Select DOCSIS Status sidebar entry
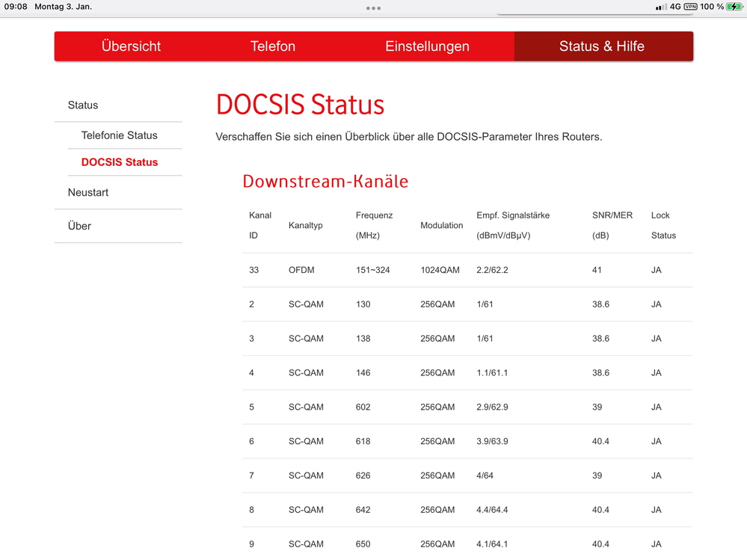747x560 pixels. pyautogui.click(x=120, y=162)
